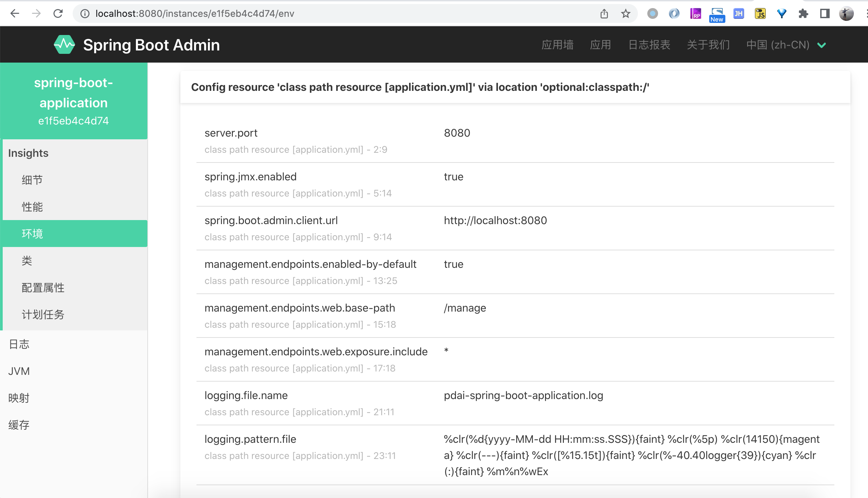
Task: Toggle the browser side panel icon
Action: point(825,13)
